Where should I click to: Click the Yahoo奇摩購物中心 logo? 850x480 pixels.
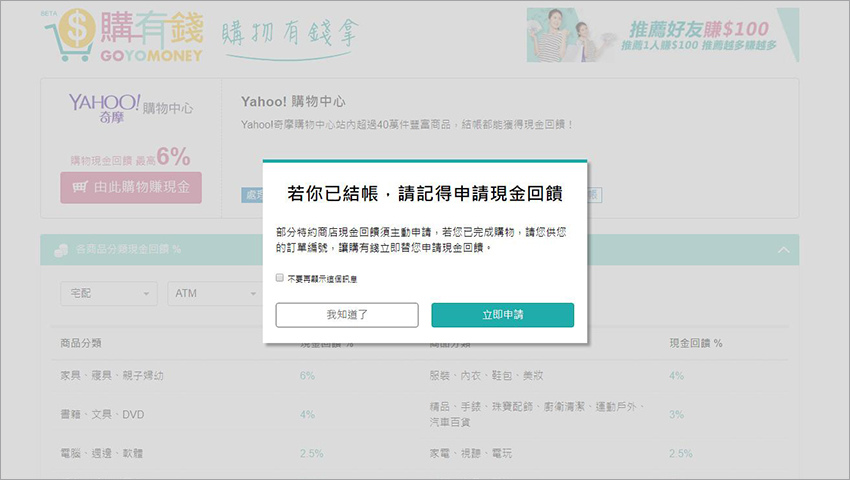point(131,107)
